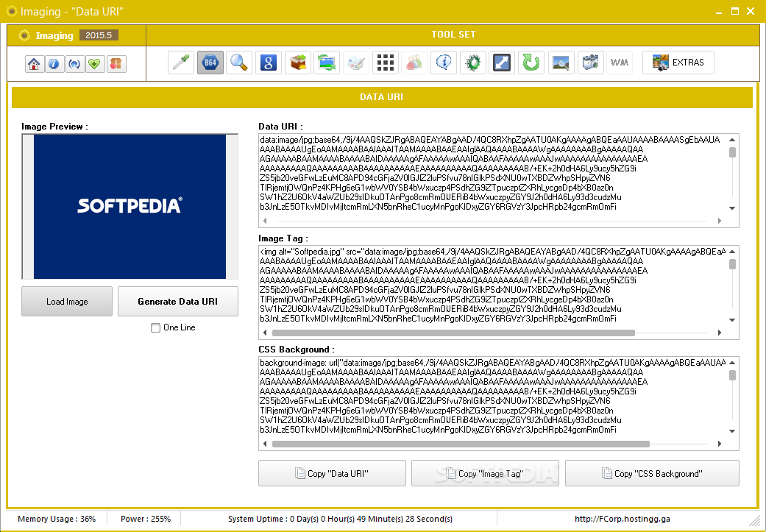Select the B64 Data URI tool
The height and width of the screenshot is (532, 766).
(x=210, y=63)
